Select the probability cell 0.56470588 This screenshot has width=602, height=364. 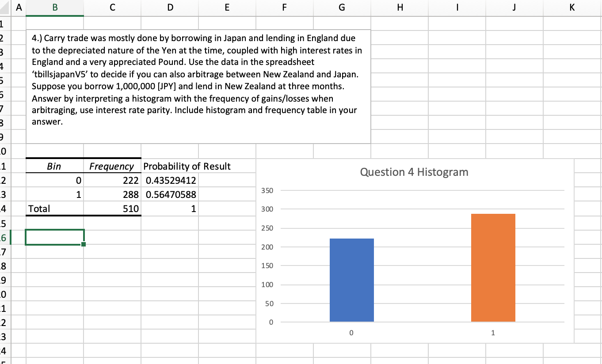click(x=170, y=195)
